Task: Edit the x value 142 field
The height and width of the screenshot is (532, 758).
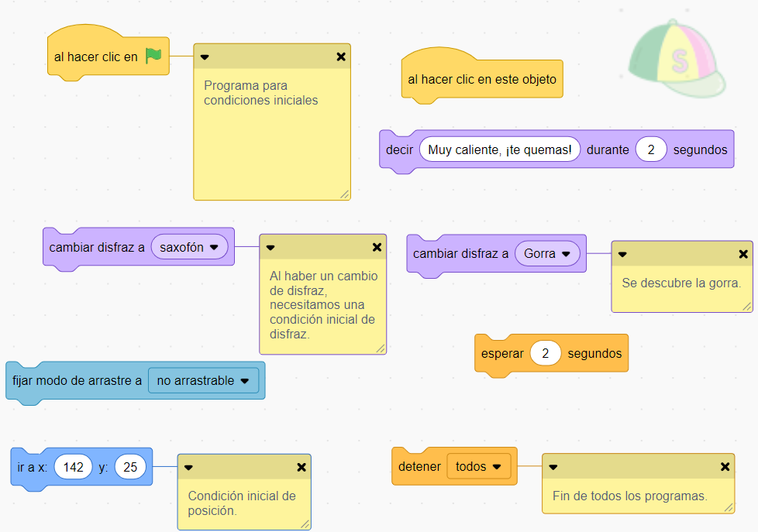Action: [x=74, y=467]
